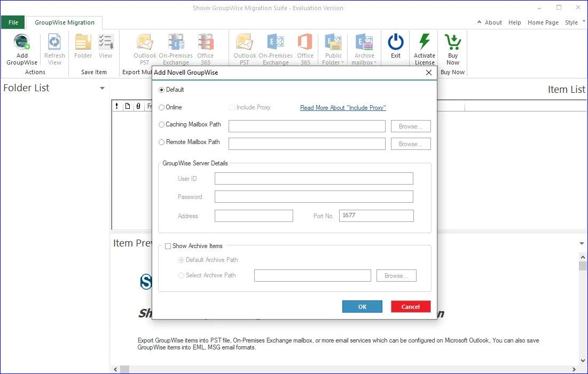Select Caching Mailbox Path radio button
588x374 pixels.
(162, 125)
